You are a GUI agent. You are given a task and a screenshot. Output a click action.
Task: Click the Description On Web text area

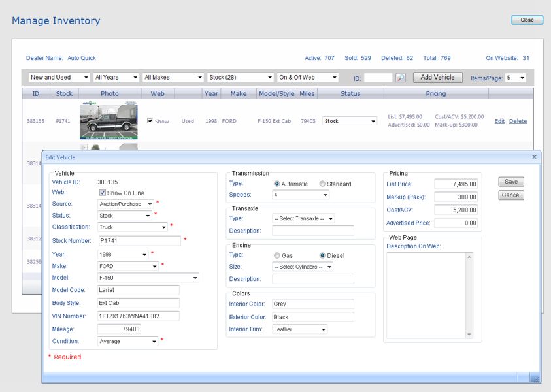426,295
